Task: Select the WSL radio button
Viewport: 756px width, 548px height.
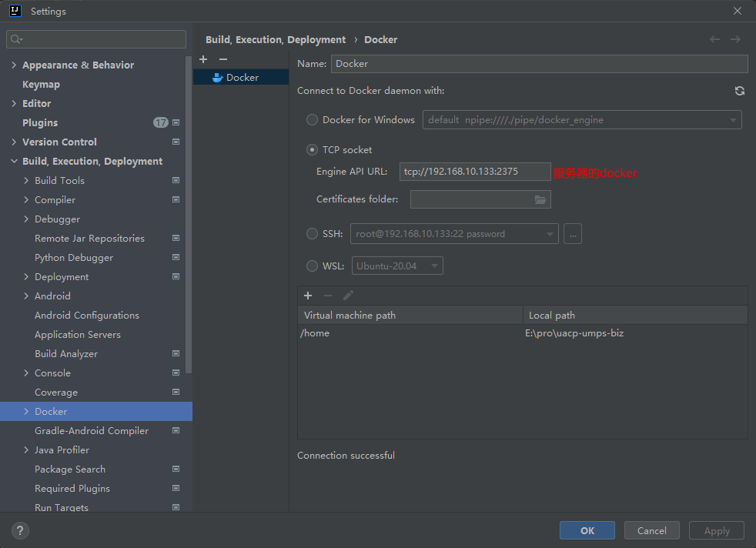Action: pos(312,266)
